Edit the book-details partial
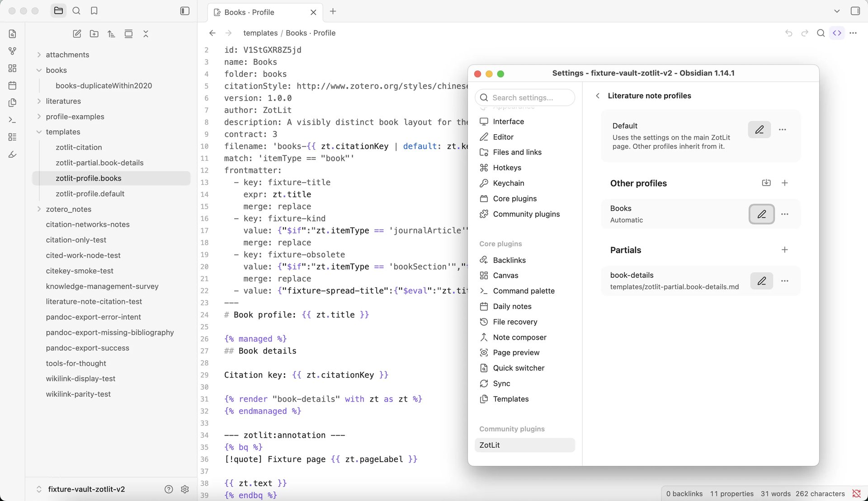 [x=762, y=281]
